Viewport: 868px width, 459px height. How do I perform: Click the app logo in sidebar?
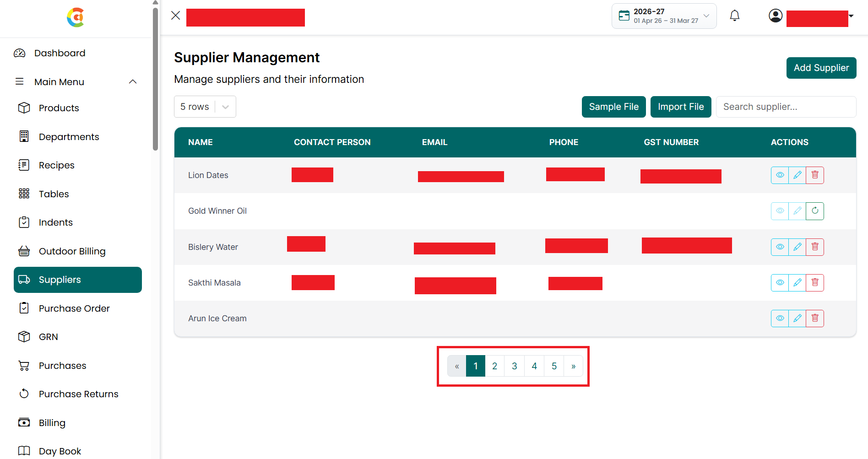76,17
